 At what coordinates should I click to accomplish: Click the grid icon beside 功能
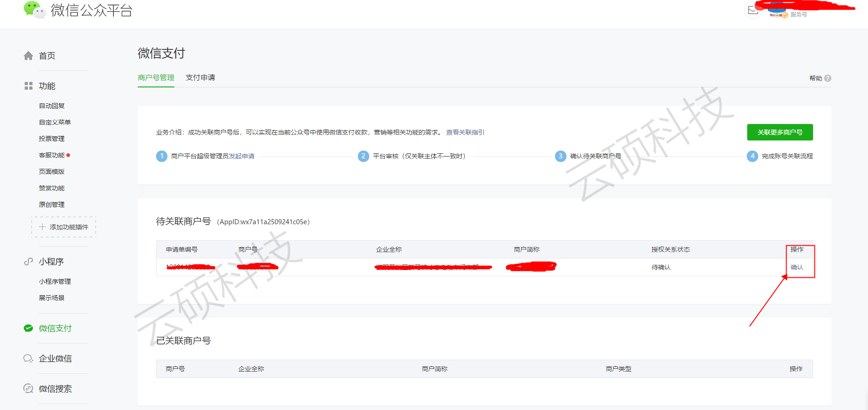pyautogui.click(x=28, y=86)
